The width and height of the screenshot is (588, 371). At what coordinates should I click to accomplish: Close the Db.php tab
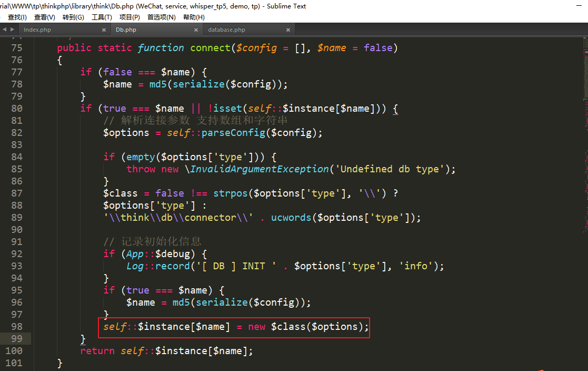click(196, 30)
